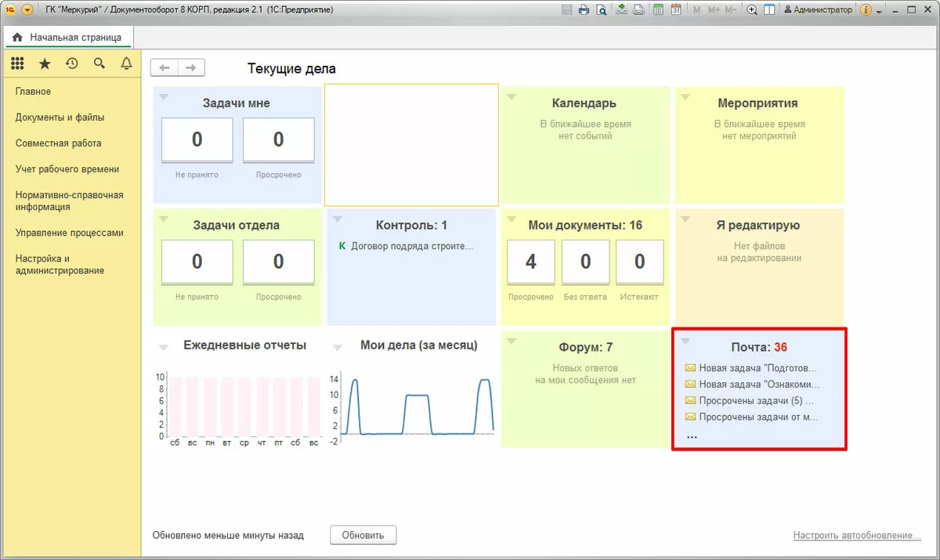Image resolution: width=940 pixels, height=560 pixels.
Task: Click the Back arrow button
Action: click(x=164, y=68)
